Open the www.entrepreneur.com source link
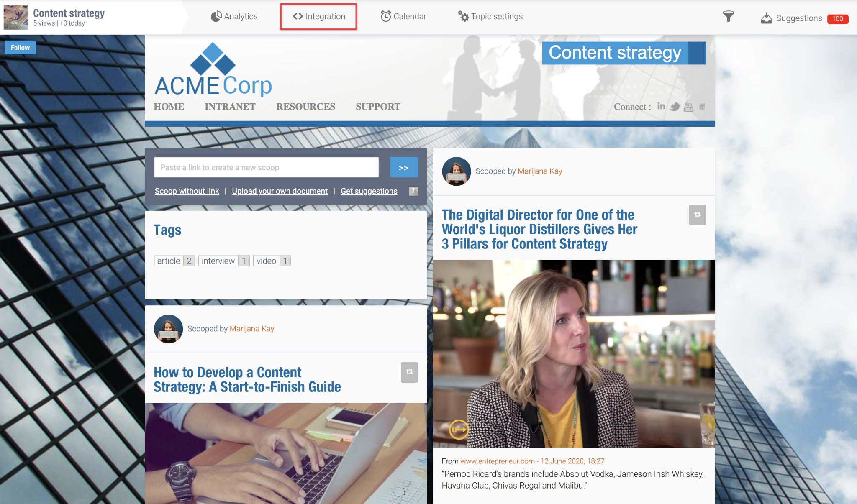Image resolution: width=857 pixels, height=504 pixels. [498, 461]
